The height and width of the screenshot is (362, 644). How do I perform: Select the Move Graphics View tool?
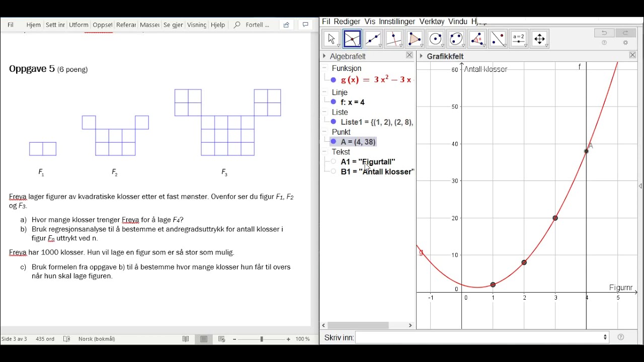(540, 39)
